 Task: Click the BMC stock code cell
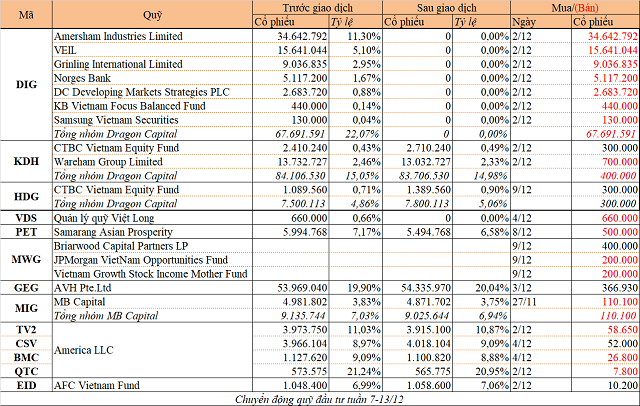coord(26,357)
